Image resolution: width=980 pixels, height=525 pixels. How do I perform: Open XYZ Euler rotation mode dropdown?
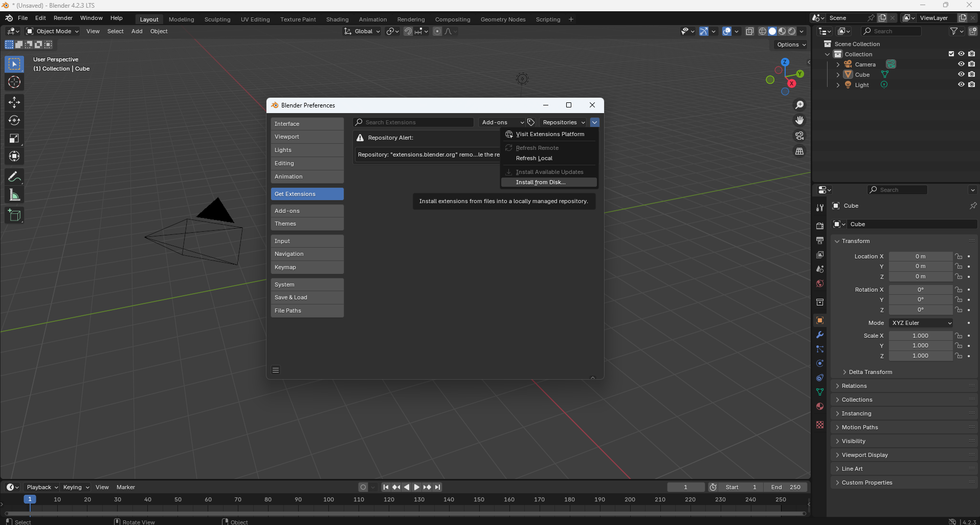coord(921,323)
